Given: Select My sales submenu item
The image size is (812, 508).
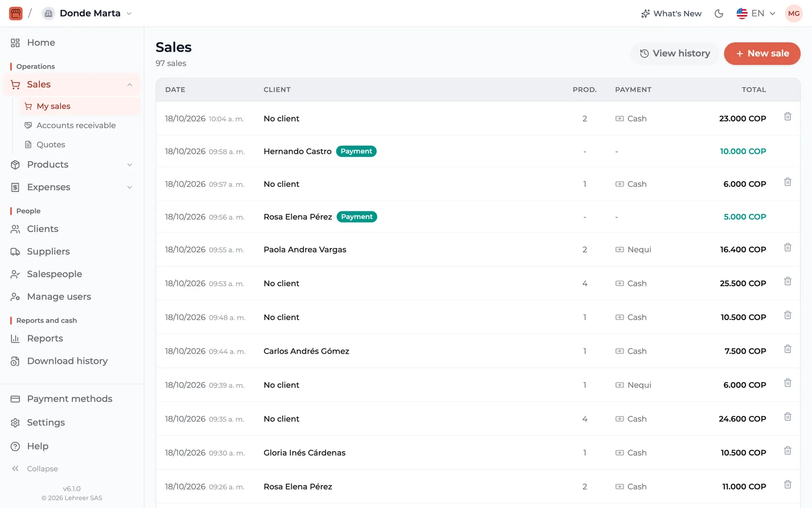Looking at the screenshot, I should pyautogui.click(x=80, y=106).
